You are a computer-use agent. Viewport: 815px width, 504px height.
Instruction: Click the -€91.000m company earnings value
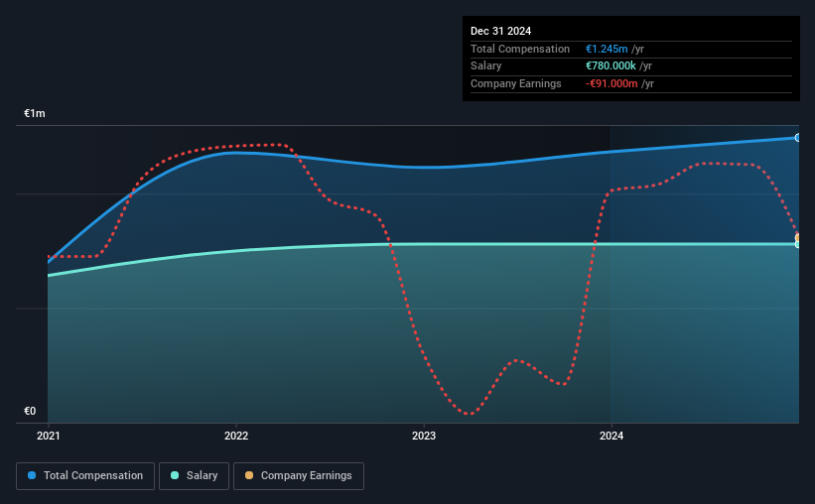point(611,83)
